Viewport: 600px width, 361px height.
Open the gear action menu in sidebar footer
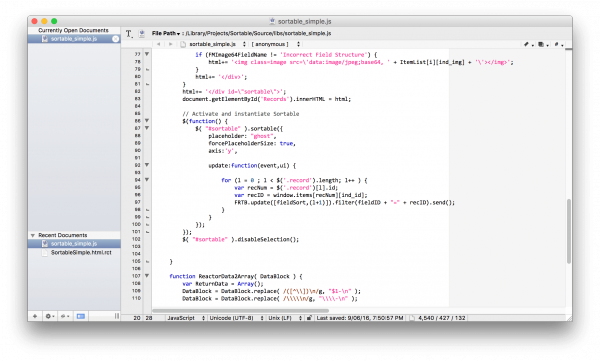click(50, 316)
